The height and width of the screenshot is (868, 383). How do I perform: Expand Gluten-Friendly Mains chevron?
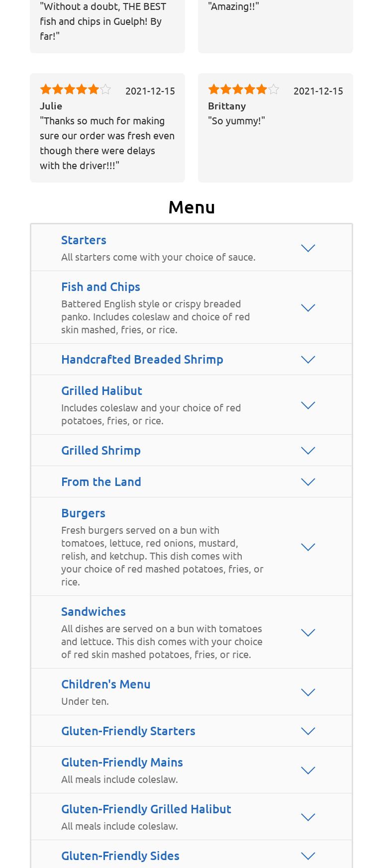(308, 770)
